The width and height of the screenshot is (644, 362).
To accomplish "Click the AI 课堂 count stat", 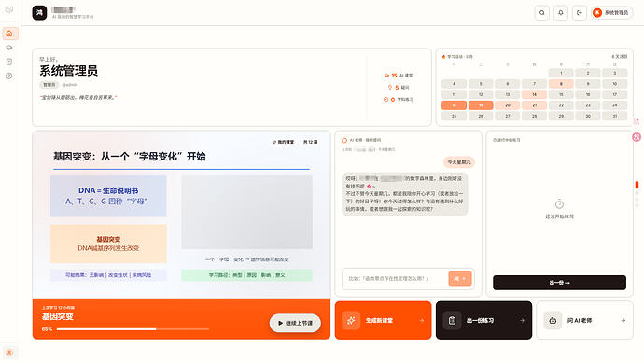I will pos(399,76).
